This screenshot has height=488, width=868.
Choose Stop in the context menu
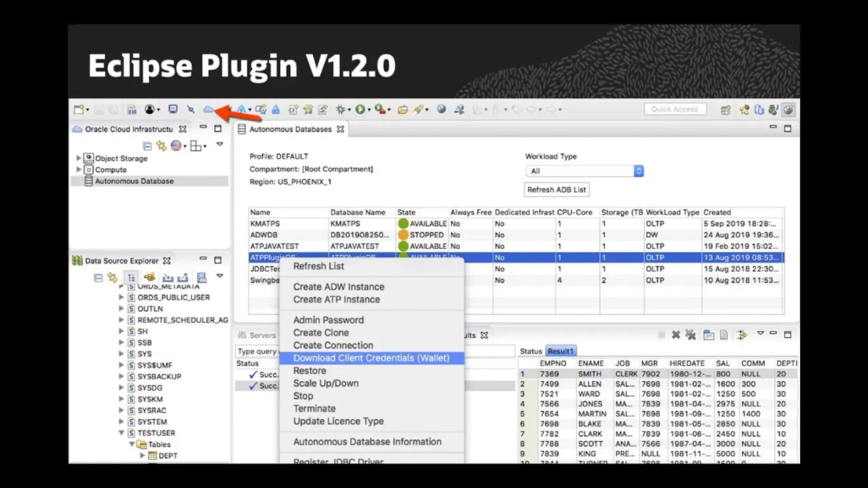tap(303, 396)
